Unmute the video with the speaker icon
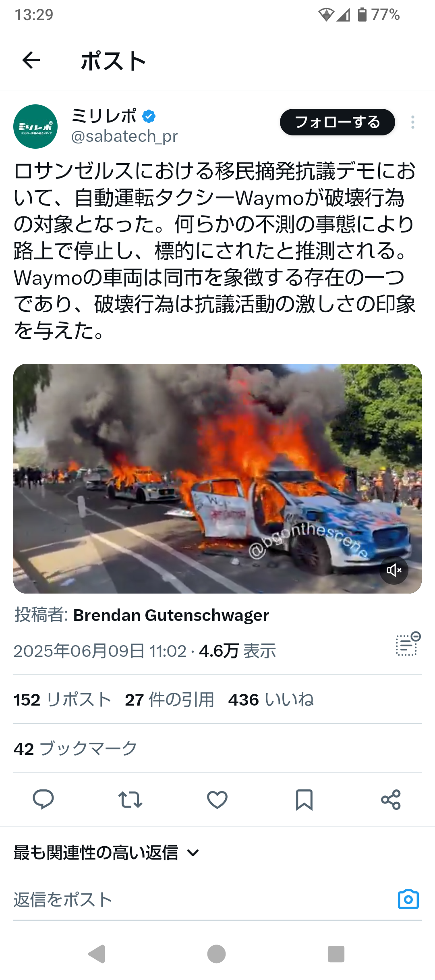Image resolution: width=435 pixels, height=980 pixels. (x=394, y=570)
